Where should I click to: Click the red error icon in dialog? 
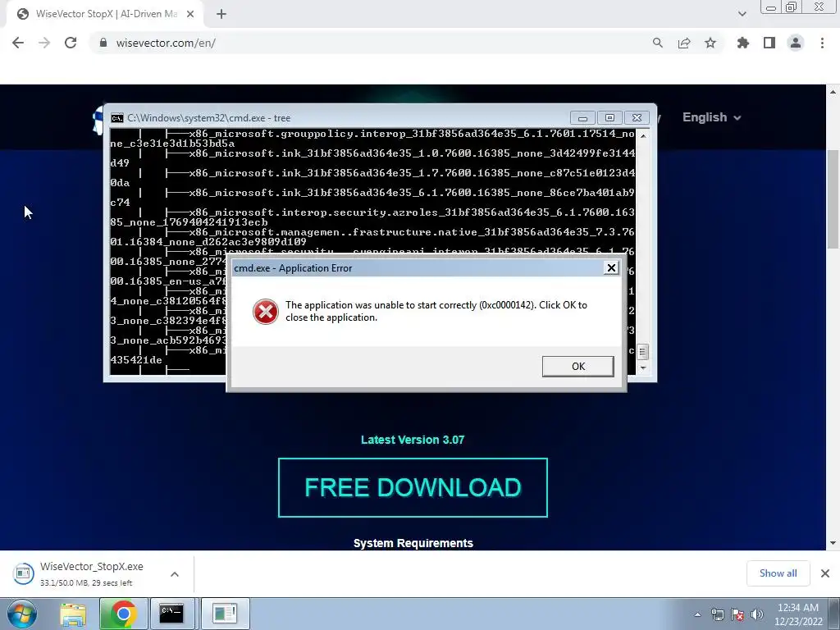pyautogui.click(x=265, y=311)
